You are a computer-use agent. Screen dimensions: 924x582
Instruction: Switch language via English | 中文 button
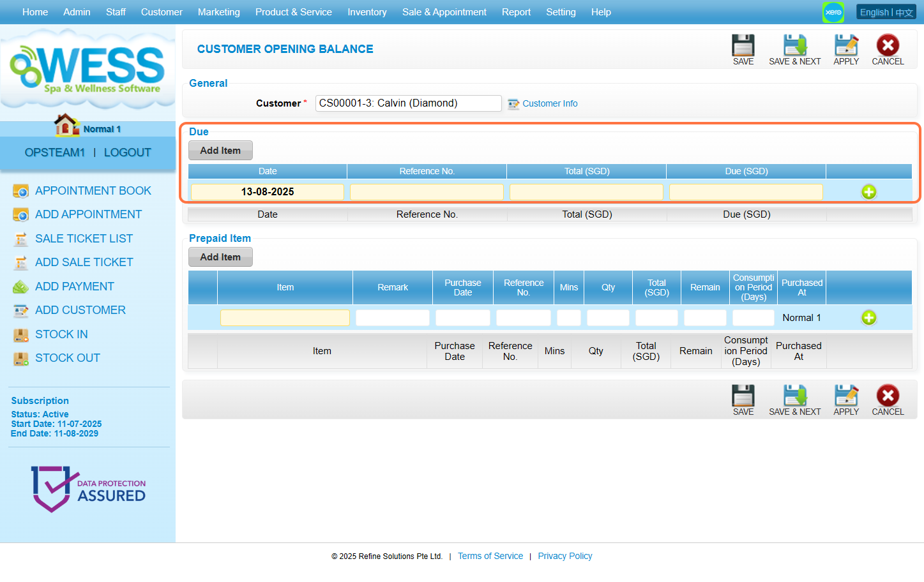(886, 12)
